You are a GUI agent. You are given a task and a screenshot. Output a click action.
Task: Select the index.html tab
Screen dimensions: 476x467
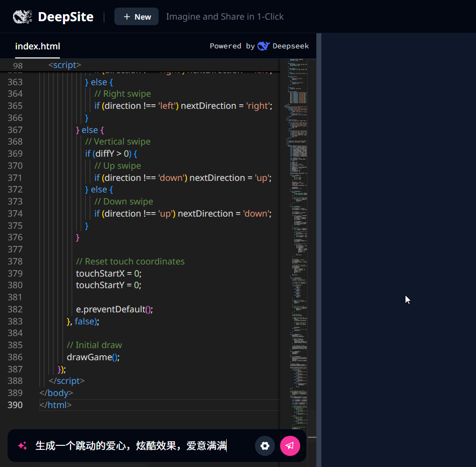point(38,46)
